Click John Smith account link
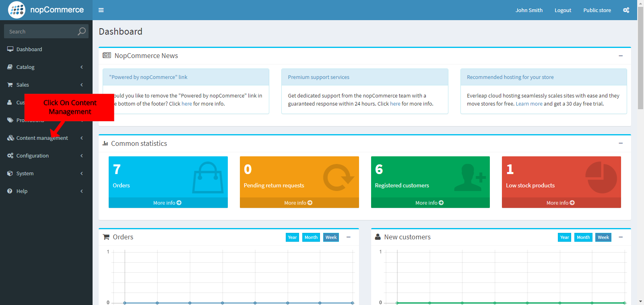Image resolution: width=644 pixels, height=305 pixels. click(529, 10)
